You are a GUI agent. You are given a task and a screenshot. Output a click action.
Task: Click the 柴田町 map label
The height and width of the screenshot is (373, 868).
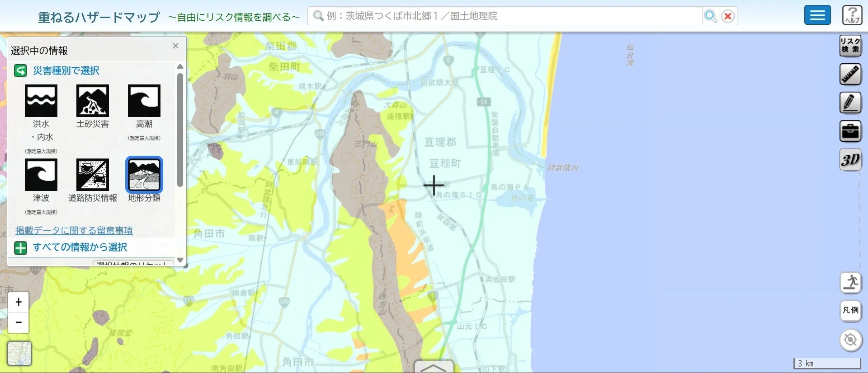tap(285, 67)
